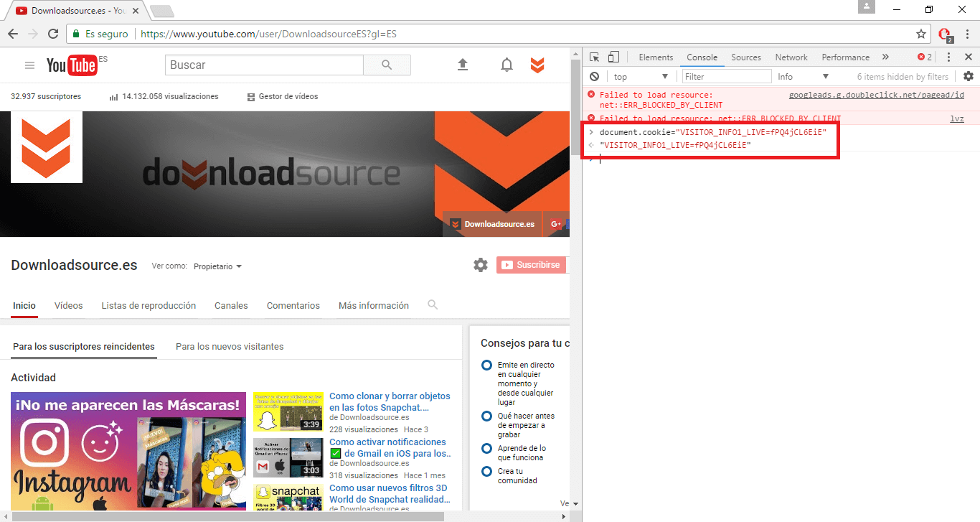Open the Comentarios channel tab
980x522 pixels.
click(293, 305)
